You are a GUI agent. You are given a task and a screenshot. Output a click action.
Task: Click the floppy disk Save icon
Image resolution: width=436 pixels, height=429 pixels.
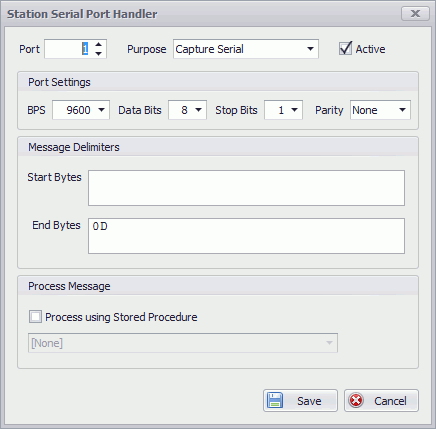(x=275, y=400)
